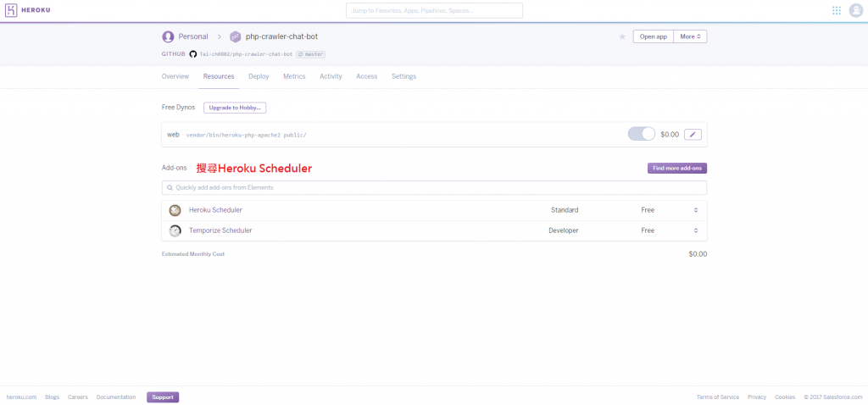The image size is (868, 405).
Task: Click Upgrade to Hobby button
Action: pos(235,108)
